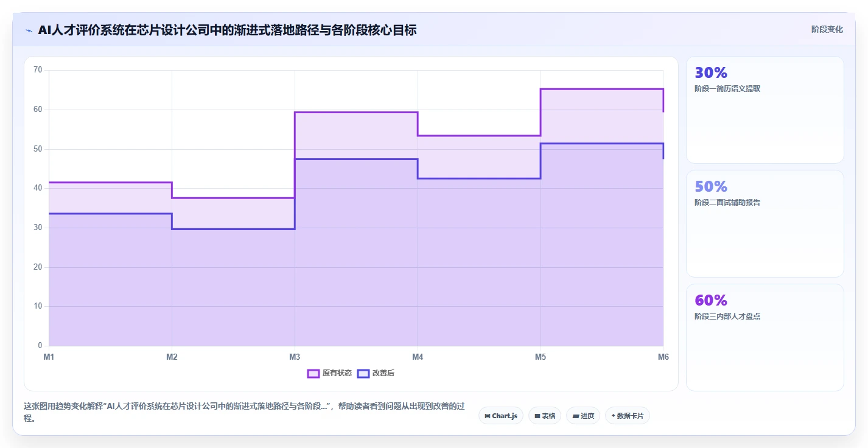The width and height of the screenshot is (868, 448).
Task: Click the M6 x-axis label
Action: point(663,357)
